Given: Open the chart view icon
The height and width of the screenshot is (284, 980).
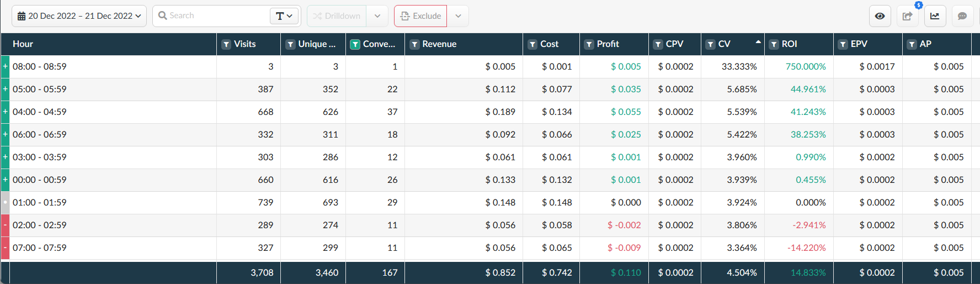Looking at the screenshot, I should click(935, 16).
